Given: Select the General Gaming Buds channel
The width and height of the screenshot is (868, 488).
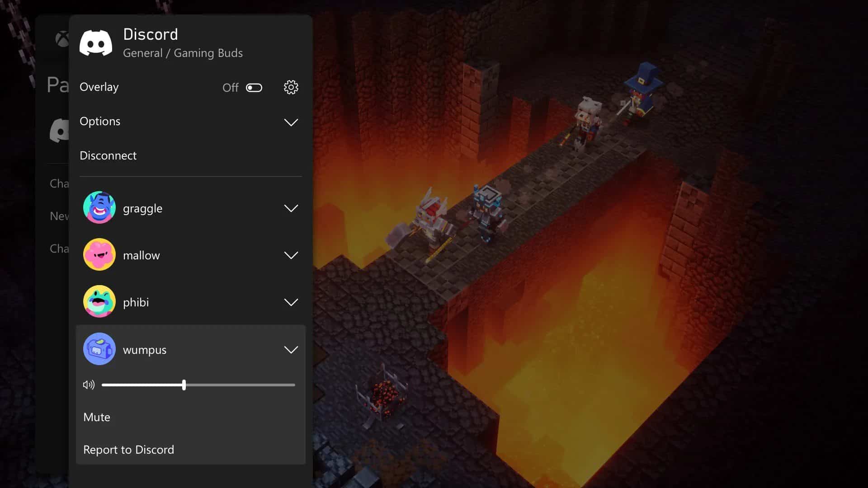Looking at the screenshot, I should pyautogui.click(x=183, y=52).
